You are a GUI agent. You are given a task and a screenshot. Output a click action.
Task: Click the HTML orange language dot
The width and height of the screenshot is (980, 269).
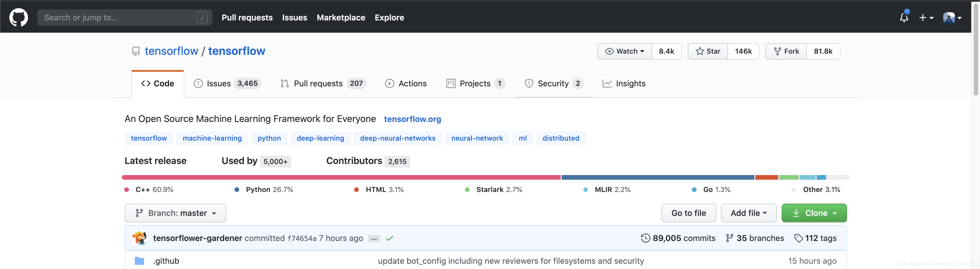click(356, 190)
